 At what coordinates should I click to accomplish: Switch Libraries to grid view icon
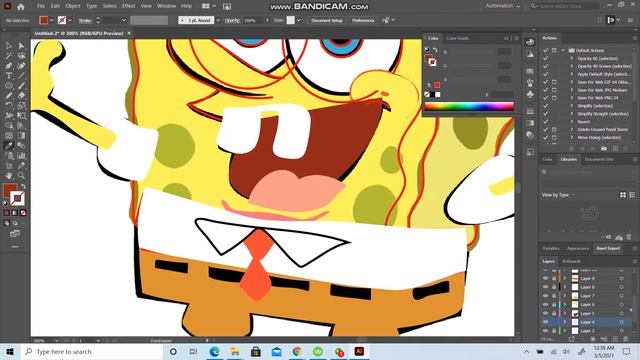pyautogui.click(x=623, y=195)
